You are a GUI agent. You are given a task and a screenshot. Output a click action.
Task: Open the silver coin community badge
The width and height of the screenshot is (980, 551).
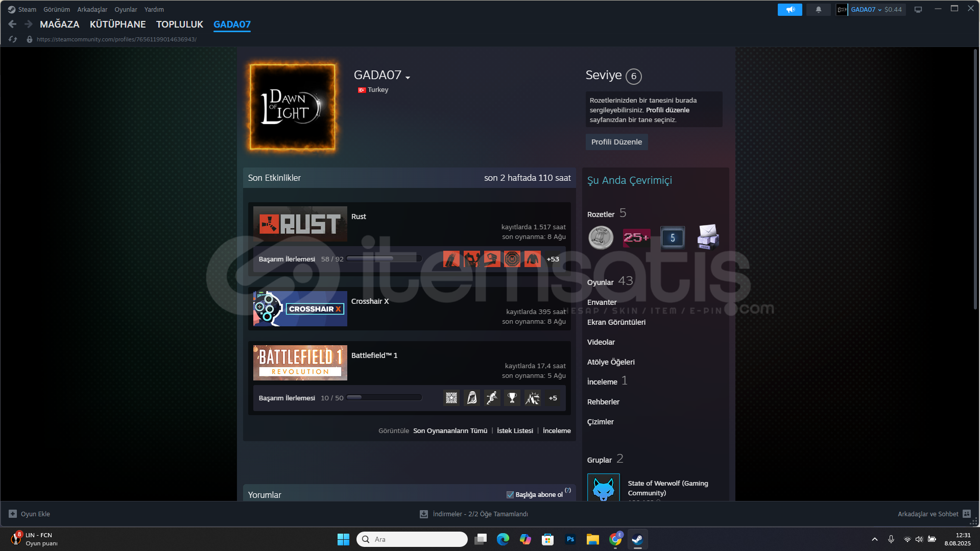tap(601, 237)
